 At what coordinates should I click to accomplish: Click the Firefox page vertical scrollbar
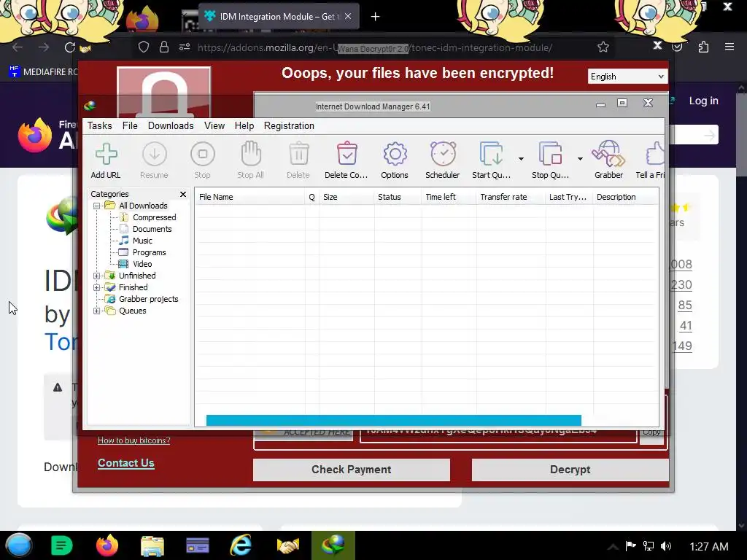(741, 134)
